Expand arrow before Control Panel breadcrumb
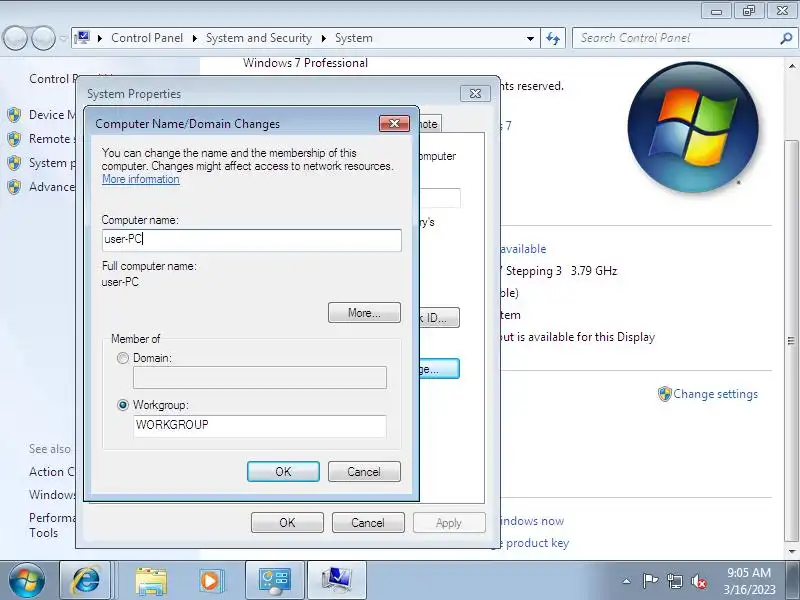Viewport: 800px width, 600px height. click(100, 38)
